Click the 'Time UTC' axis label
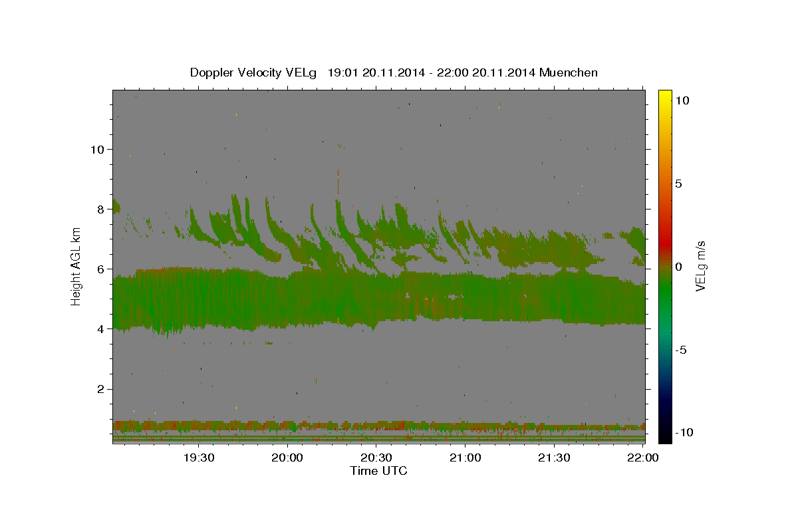 pyautogui.click(x=378, y=471)
